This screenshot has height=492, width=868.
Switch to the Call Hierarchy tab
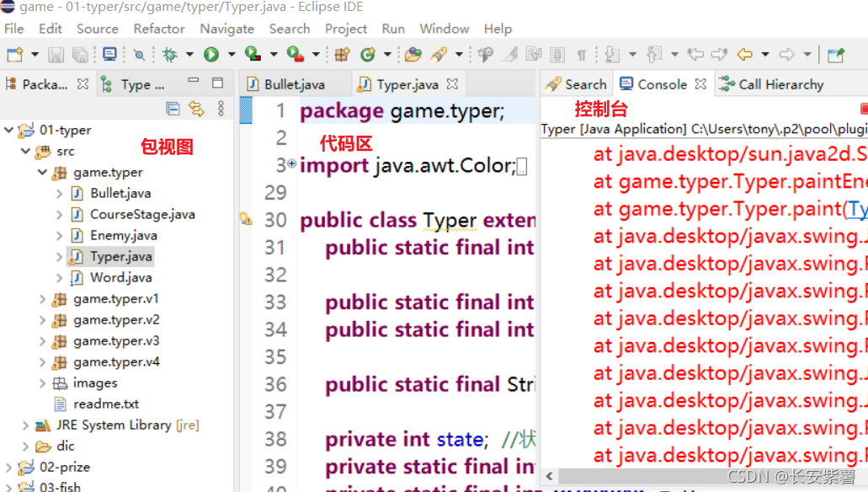771,84
